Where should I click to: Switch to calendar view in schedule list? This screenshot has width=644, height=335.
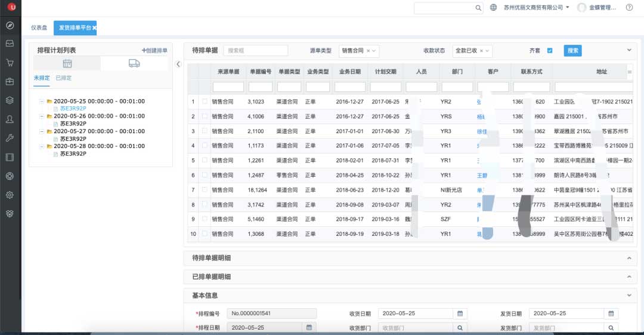[x=67, y=63]
